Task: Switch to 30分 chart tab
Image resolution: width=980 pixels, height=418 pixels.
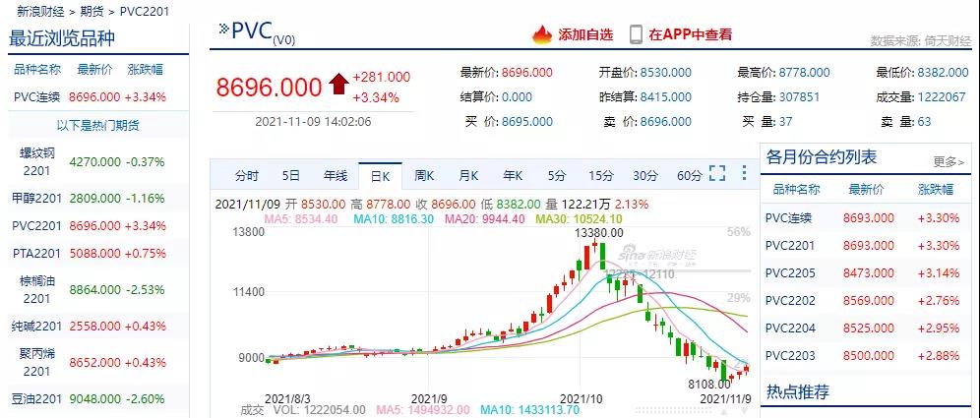Action: pyautogui.click(x=645, y=176)
